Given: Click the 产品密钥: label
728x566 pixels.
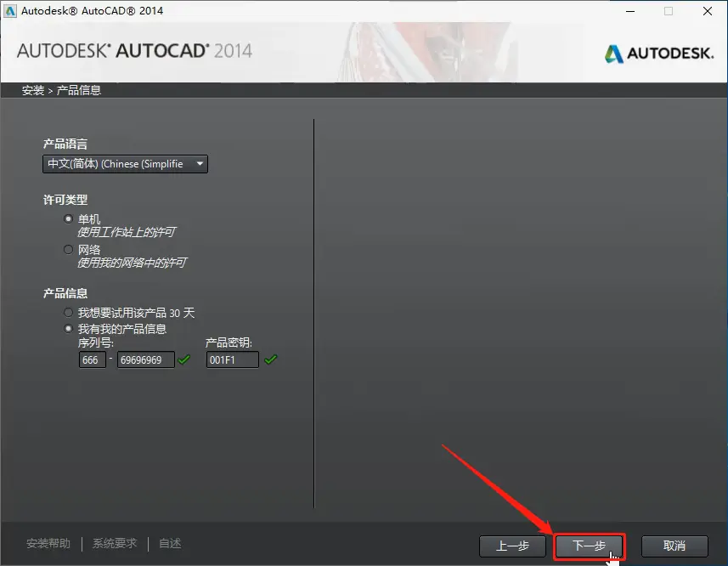Looking at the screenshot, I should (x=229, y=343).
